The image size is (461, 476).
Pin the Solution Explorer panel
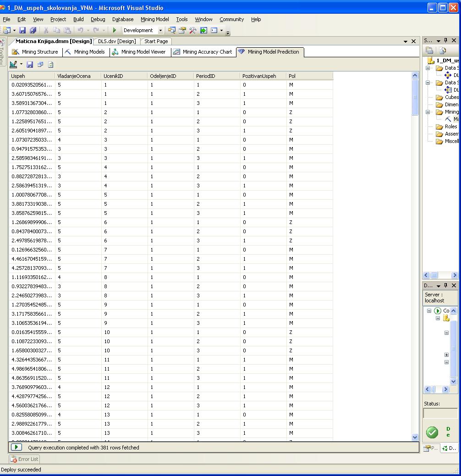pyautogui.click(x=445, y=40)
